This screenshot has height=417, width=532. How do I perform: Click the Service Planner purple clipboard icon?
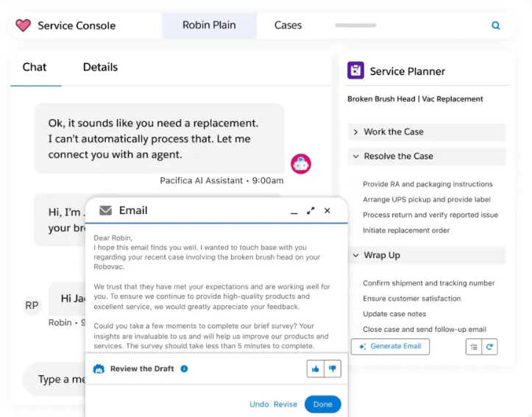(355, 71)
